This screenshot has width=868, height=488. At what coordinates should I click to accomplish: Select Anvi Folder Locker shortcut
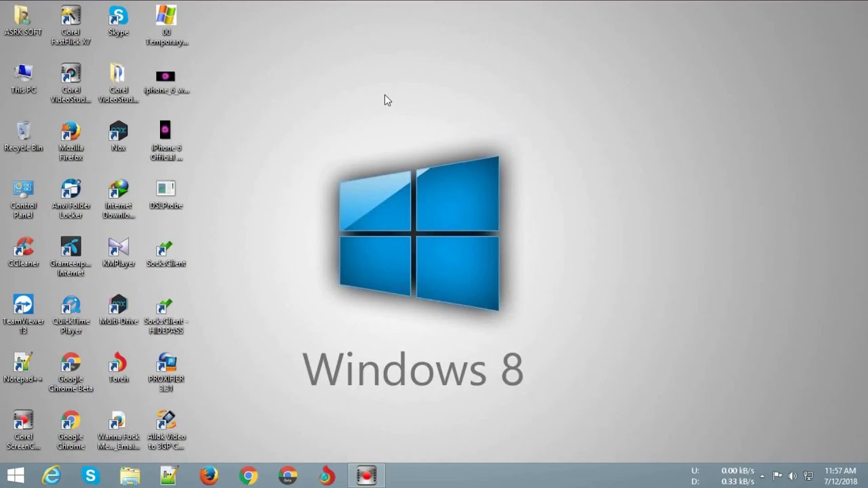(x=71, y=199)
